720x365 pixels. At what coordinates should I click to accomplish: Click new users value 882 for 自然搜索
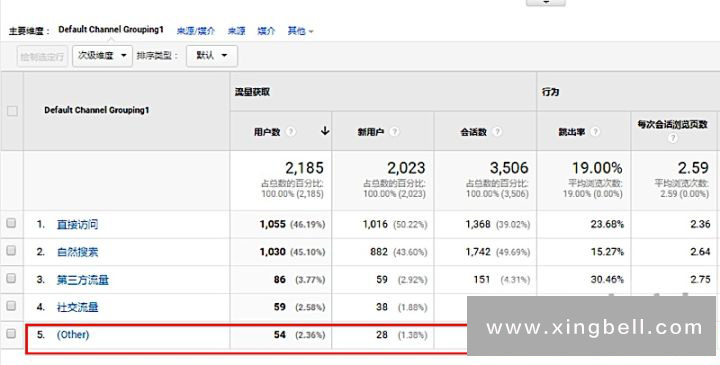(x=379, y=252)
